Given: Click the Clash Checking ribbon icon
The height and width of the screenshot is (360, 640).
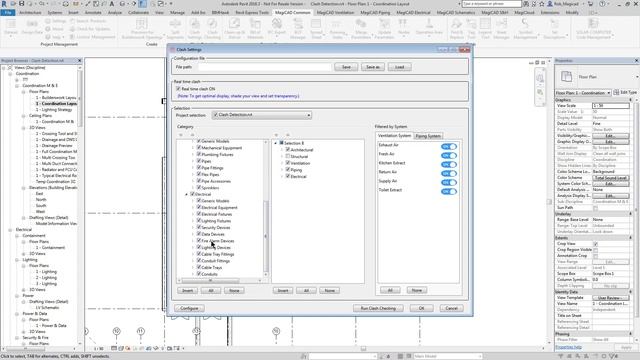Looking at the screenshot, I should (x=212, y=28).
